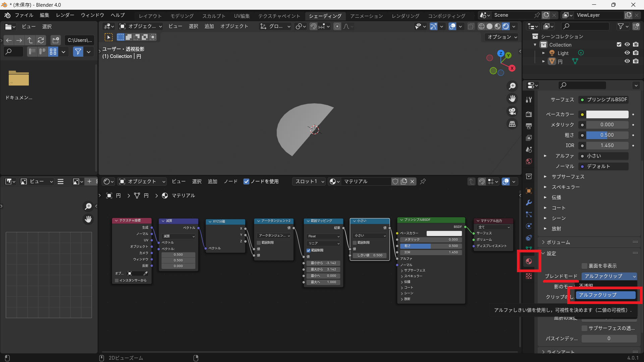Toggle ノードを使用 checkbox
Viewport: 644px width, 362px height.
246,181
